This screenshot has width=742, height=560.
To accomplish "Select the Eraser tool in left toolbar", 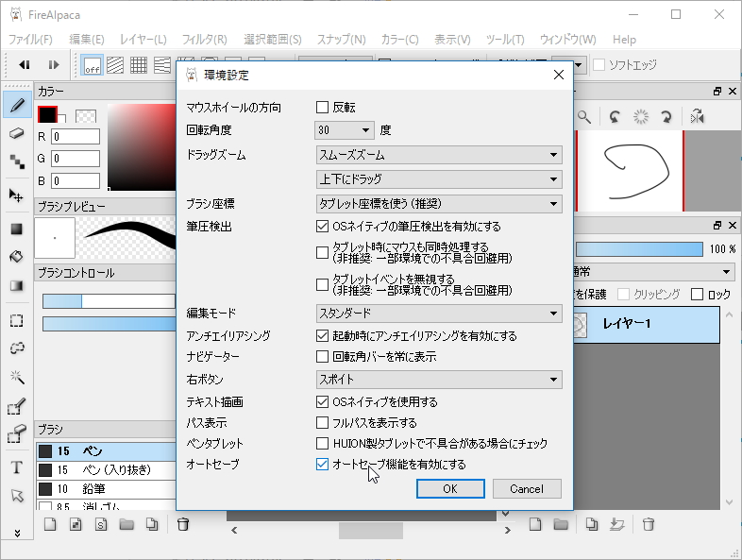I will (17, 133).
